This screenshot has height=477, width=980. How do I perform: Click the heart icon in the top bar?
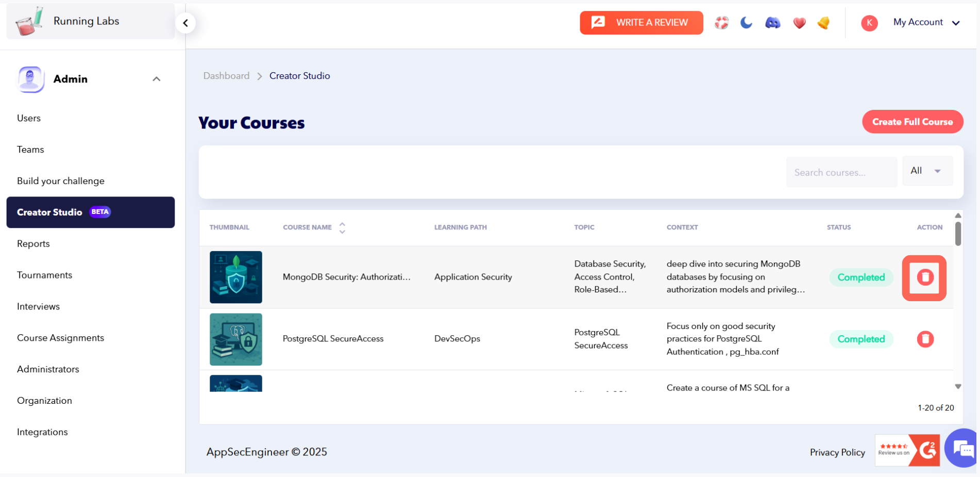click(x=799, y=23)
